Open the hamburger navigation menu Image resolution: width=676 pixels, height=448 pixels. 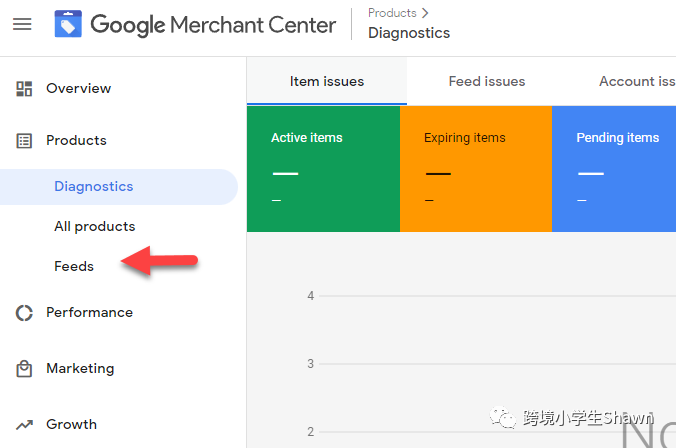[22, 24]
